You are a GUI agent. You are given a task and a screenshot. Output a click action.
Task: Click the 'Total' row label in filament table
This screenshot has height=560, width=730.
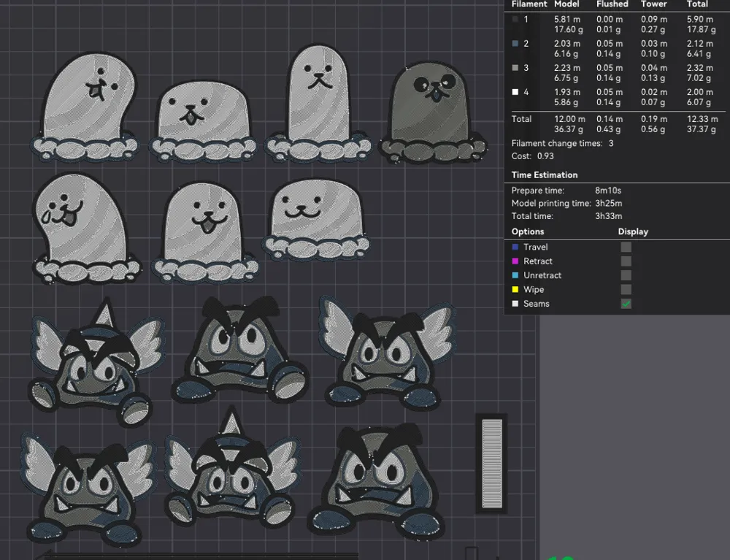click(521, 119)
